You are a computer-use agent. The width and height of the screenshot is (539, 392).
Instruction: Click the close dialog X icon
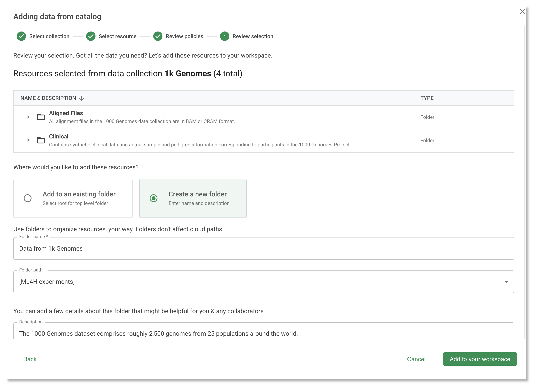(x=523, y=11)
